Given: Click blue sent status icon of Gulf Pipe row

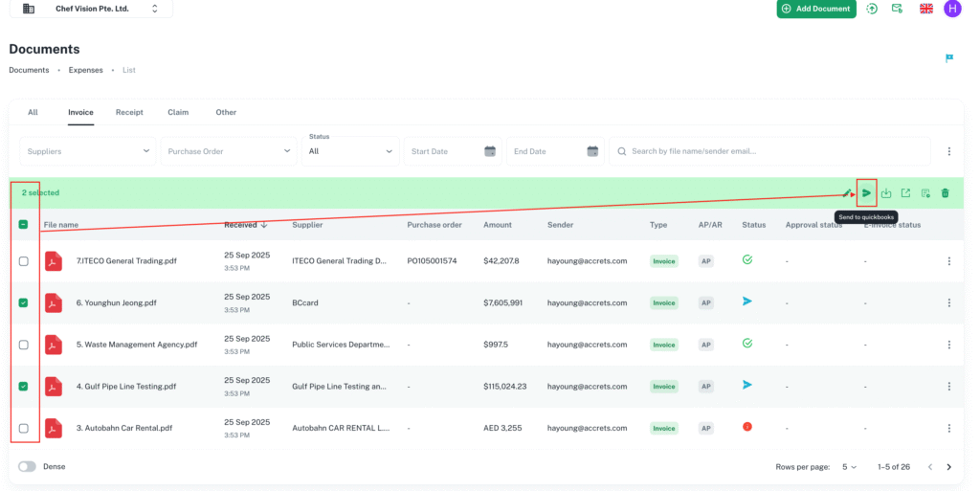Looking at the screenshot, I should click(x=746, y=385).
